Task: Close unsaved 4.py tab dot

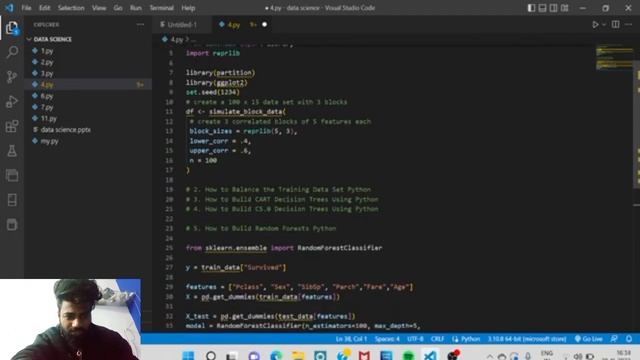Action: [264, 24]
